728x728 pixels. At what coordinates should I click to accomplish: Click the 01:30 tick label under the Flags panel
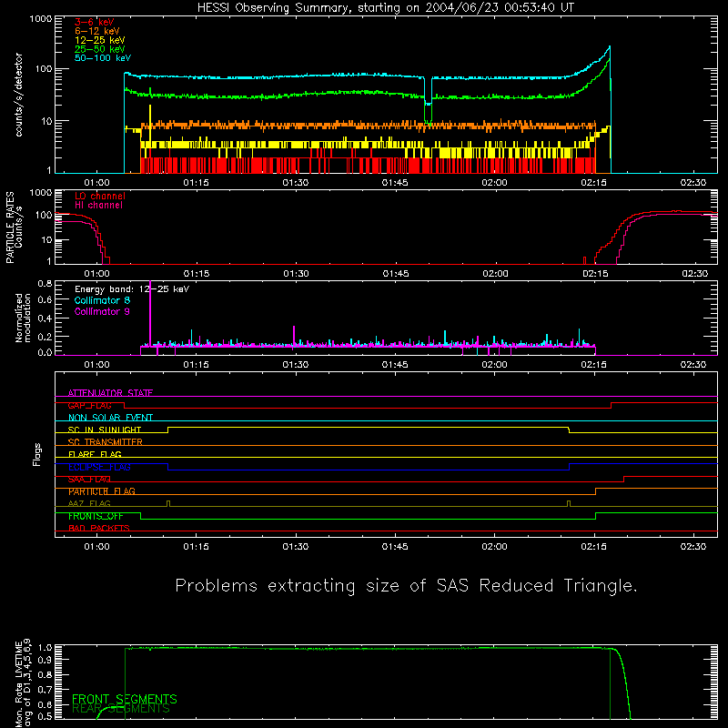click(295, 547)
